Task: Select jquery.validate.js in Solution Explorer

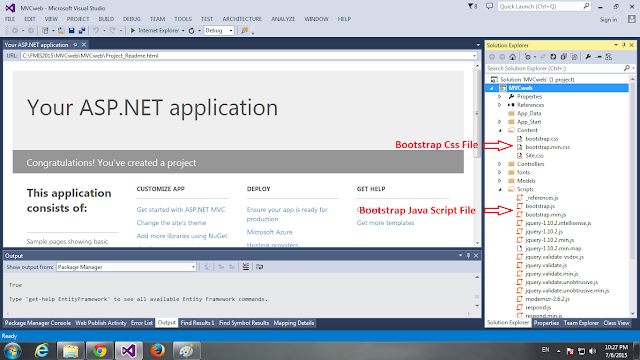Action: [x=546, y=265]
